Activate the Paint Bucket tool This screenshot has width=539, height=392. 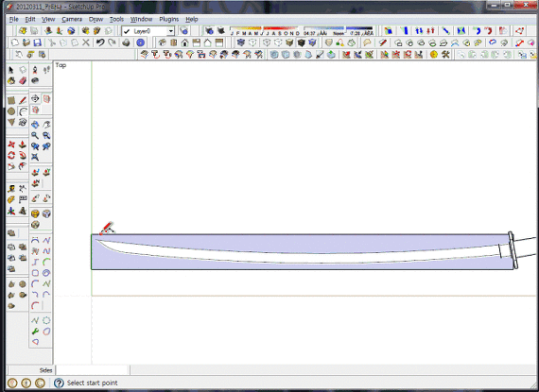11,80
